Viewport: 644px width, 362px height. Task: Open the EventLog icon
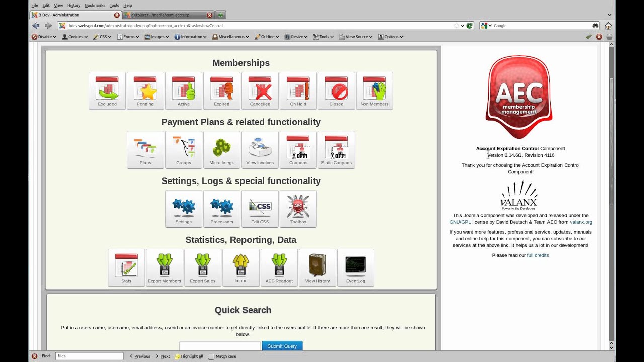(x=356, y=267)
